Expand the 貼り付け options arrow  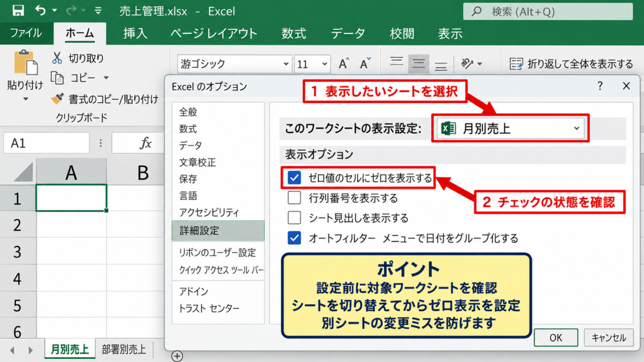25,99
